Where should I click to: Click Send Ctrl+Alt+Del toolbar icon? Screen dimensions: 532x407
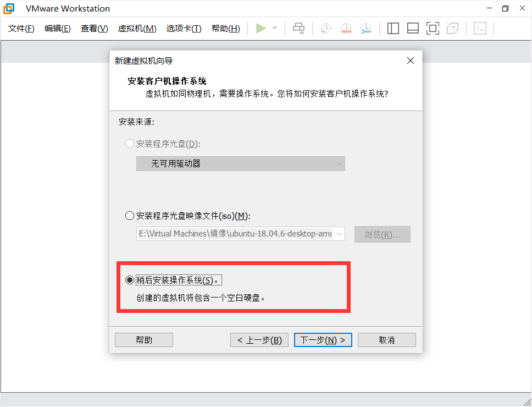[x=298, y=29]
